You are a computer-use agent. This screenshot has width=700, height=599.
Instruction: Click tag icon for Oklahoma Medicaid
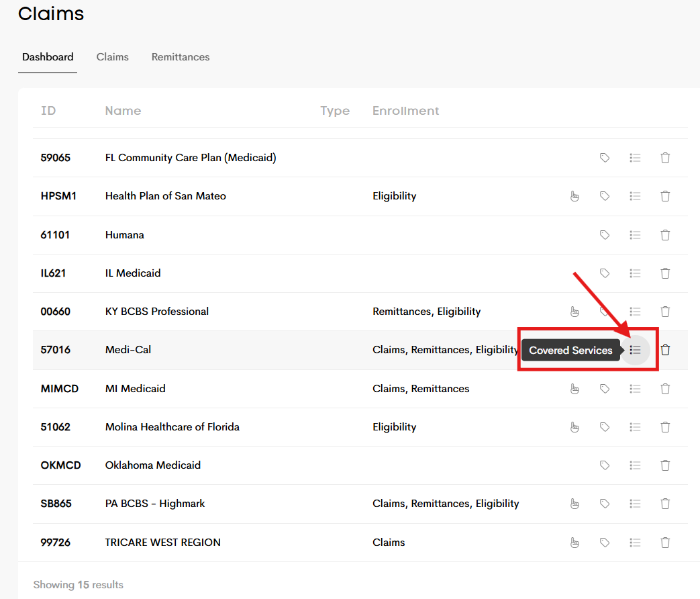605,465
